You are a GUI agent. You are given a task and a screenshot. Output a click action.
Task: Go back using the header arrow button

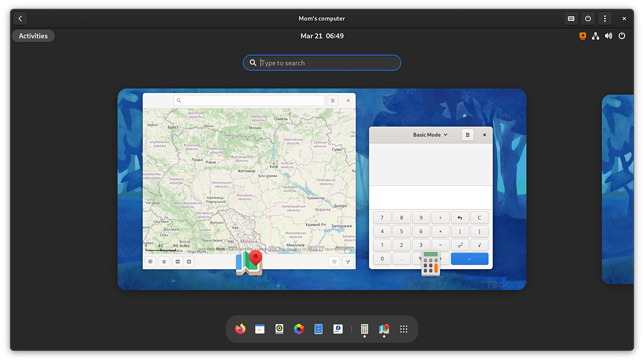click(x=20, y=18)
